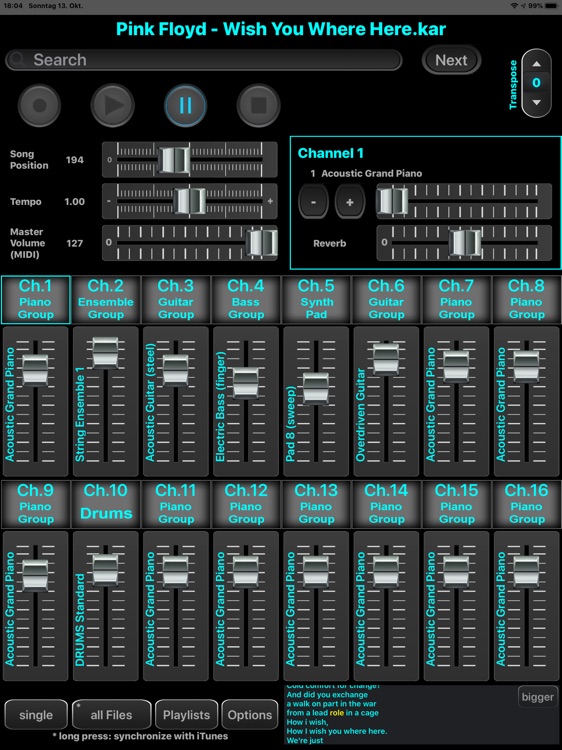Viewport: 562px width, 750px height.
Task: Select Ch.14 Piano Group channel
Action: tap(386, 505)
